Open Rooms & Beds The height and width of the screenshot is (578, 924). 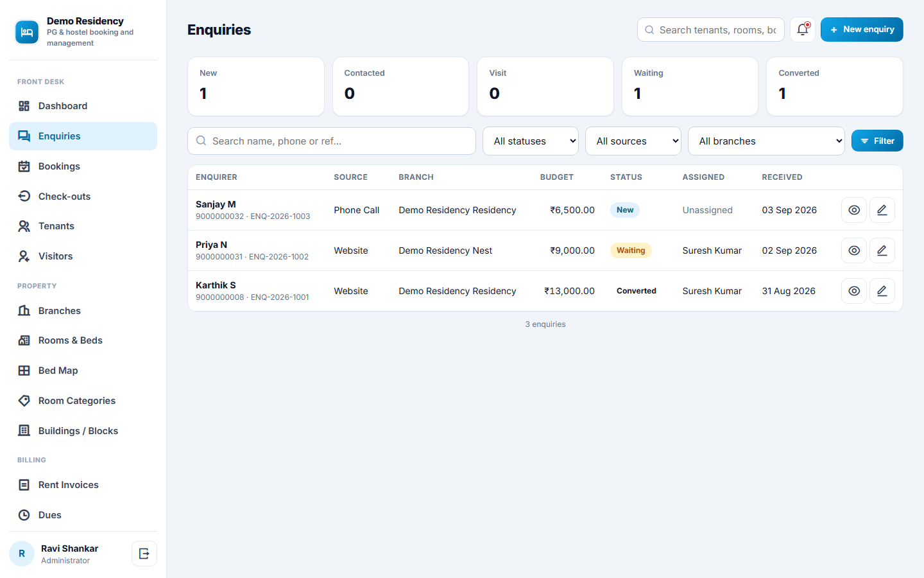tap(83, 340)
